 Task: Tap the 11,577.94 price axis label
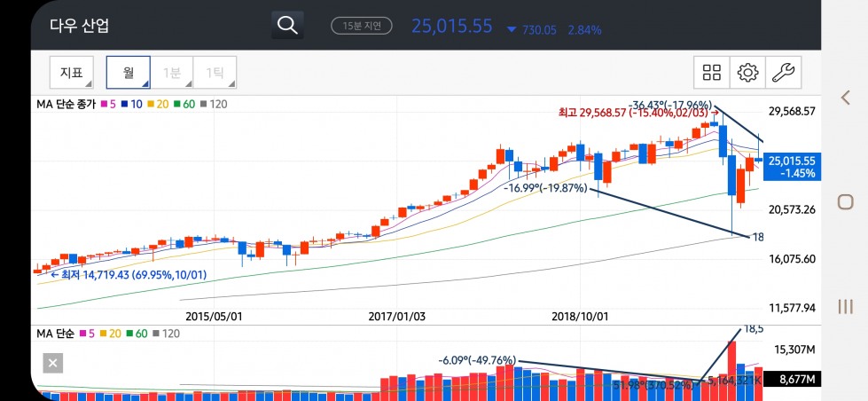tap(792, 307)
